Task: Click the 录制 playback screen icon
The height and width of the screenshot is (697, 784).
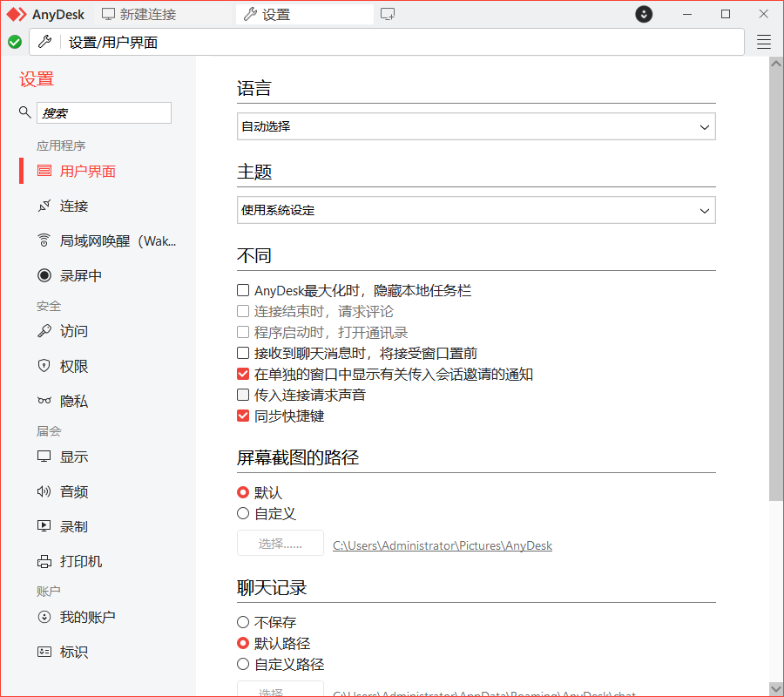Action: tap(44, 526)
